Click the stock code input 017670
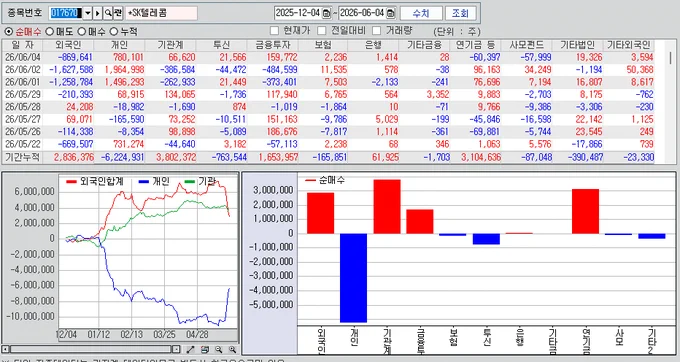The height and width of the screenshot is (362, 680). click(66, 13)
